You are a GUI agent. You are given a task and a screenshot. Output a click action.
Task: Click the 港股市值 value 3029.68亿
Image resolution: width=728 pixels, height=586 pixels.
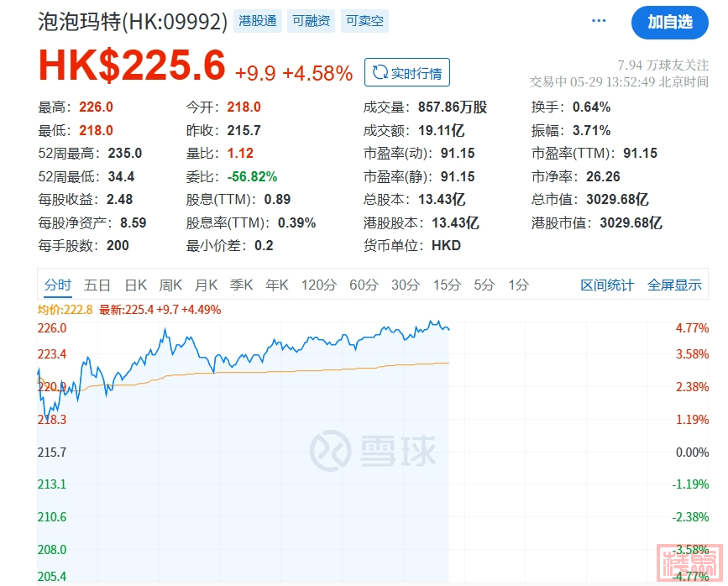coord(631,222)
